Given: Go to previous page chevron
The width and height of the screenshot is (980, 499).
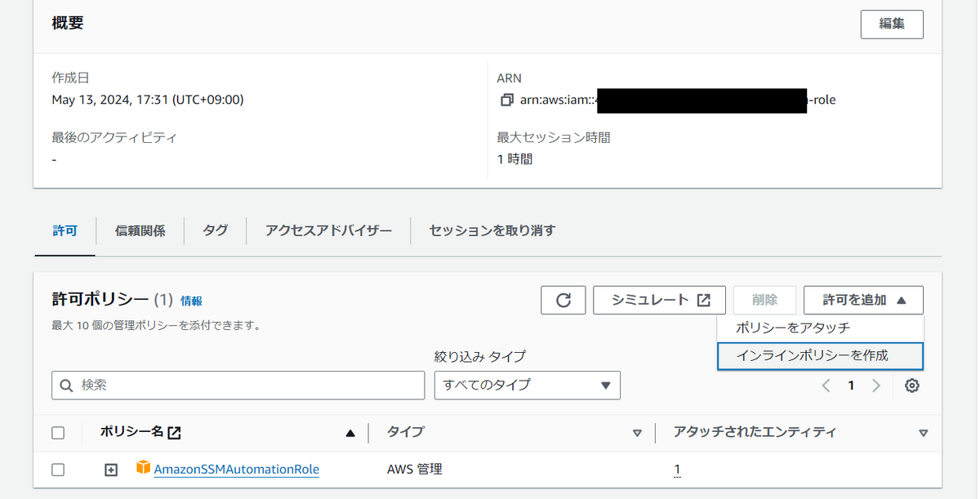Looking at the screenshot, I should tap(826, 385).
